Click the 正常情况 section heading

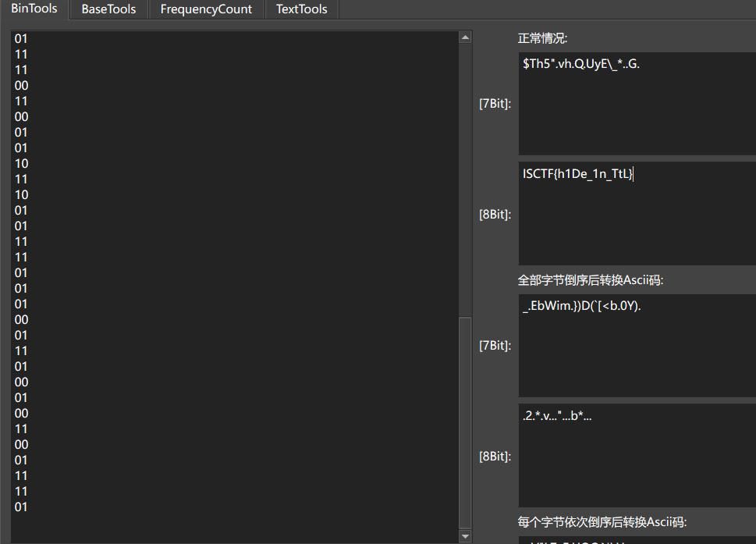[543, 38]
